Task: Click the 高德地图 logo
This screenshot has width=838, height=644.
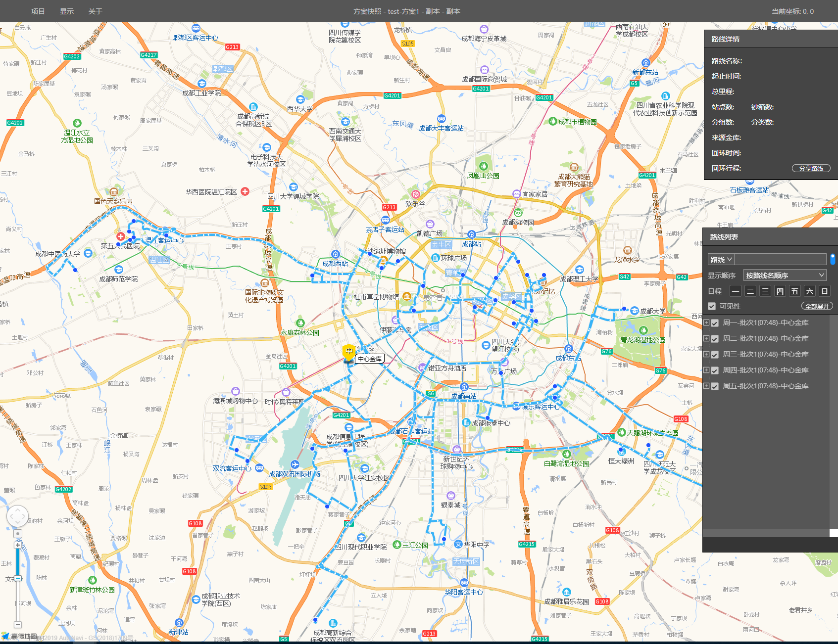Action: click(x=20, y=636)
